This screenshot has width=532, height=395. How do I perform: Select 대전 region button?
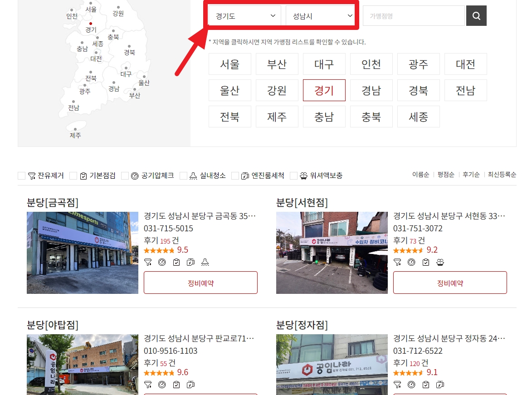(x=465, y=64)
